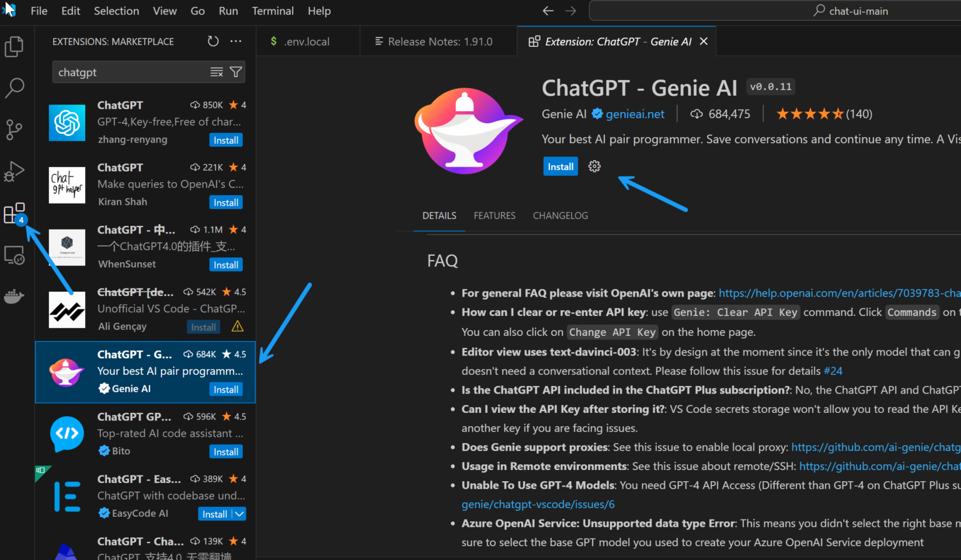Open the genieai.net link
Screen dimensions: 961x560
pyautogui.click(x=634, y=114)
